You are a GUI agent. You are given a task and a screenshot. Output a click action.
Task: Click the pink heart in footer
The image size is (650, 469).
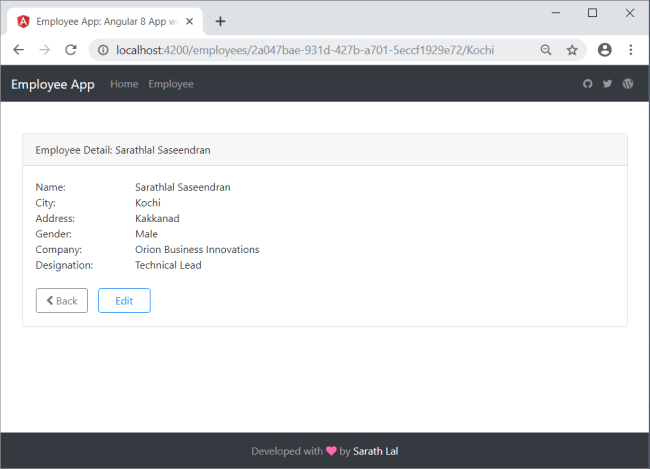click(x=331, y=450)
